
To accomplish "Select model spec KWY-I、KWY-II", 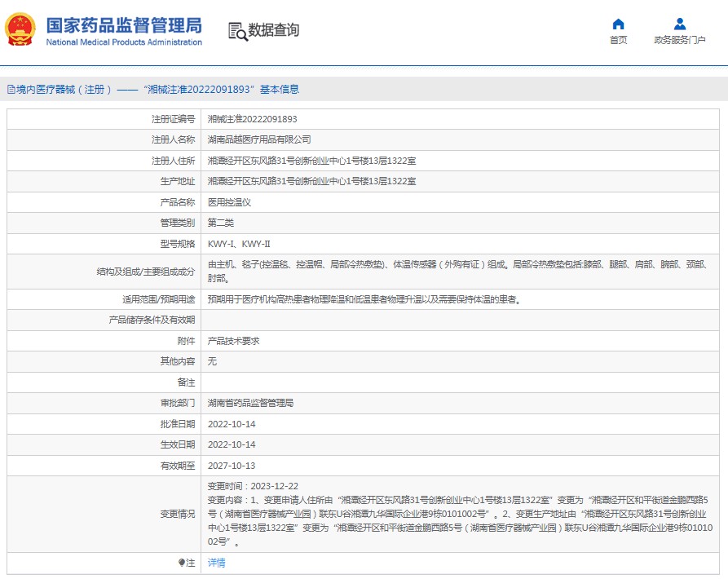I will click(239, 244).
